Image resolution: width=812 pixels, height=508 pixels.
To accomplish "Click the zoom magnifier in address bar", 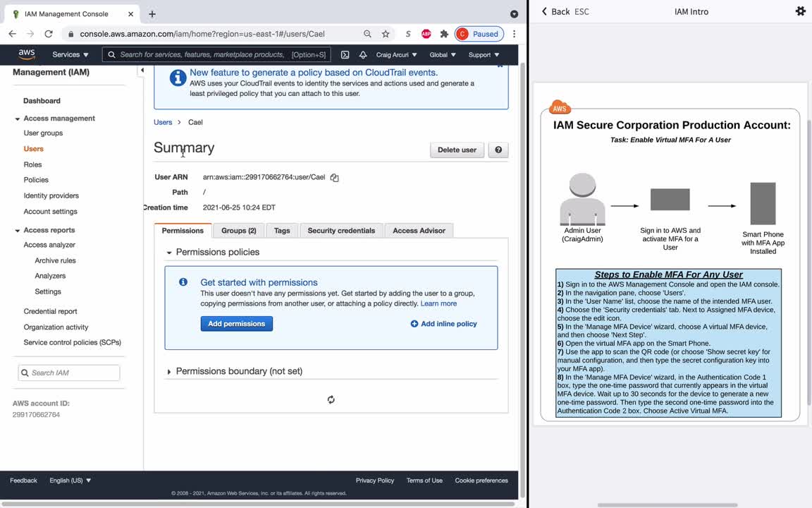I will pyautogui.click(x=367, y=34).
